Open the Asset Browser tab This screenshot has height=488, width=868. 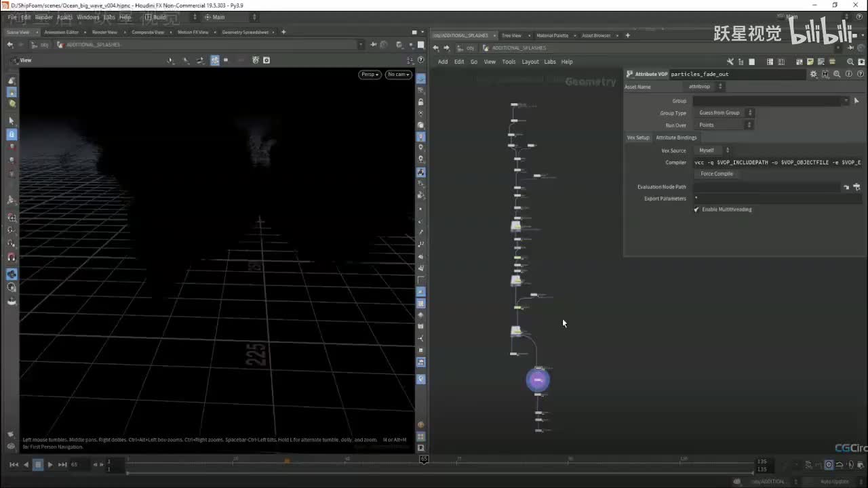tap(596, 35)
